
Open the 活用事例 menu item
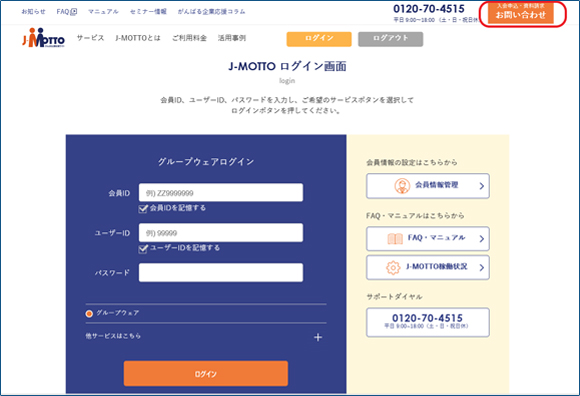[x=232, y=38]
